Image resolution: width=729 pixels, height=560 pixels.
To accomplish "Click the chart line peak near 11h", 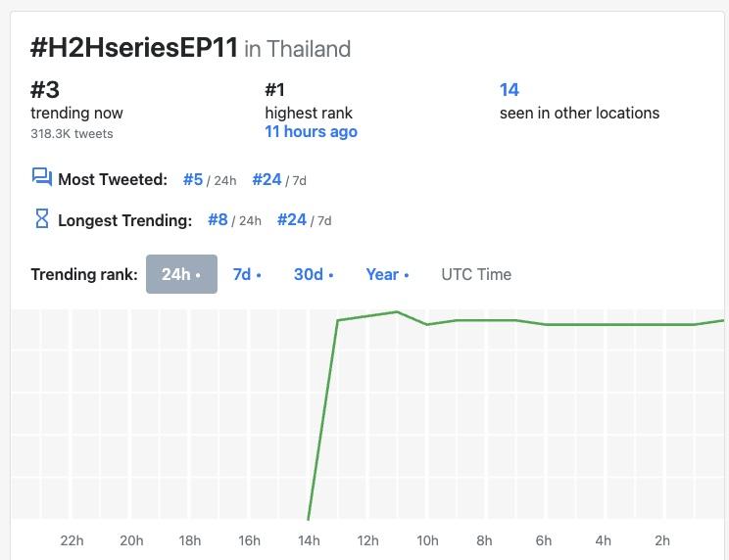I will click(397, 312).
